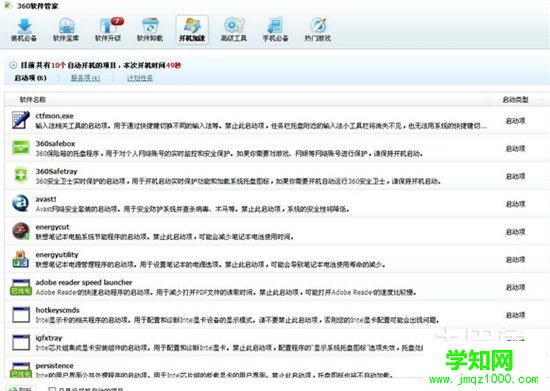Click 启动项 type cell in 360safebox row

pyautogui.click(x=515, y=149)
